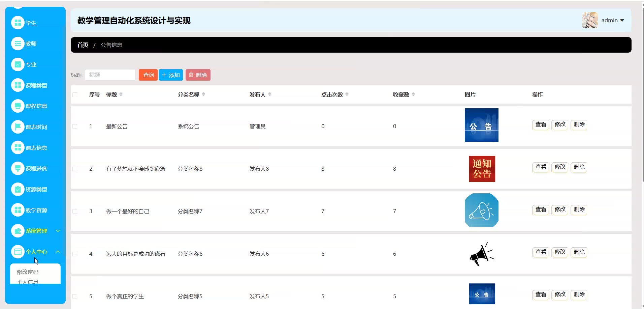
Task: Click the 删除 button beside 添加
Action: point(198,75)
